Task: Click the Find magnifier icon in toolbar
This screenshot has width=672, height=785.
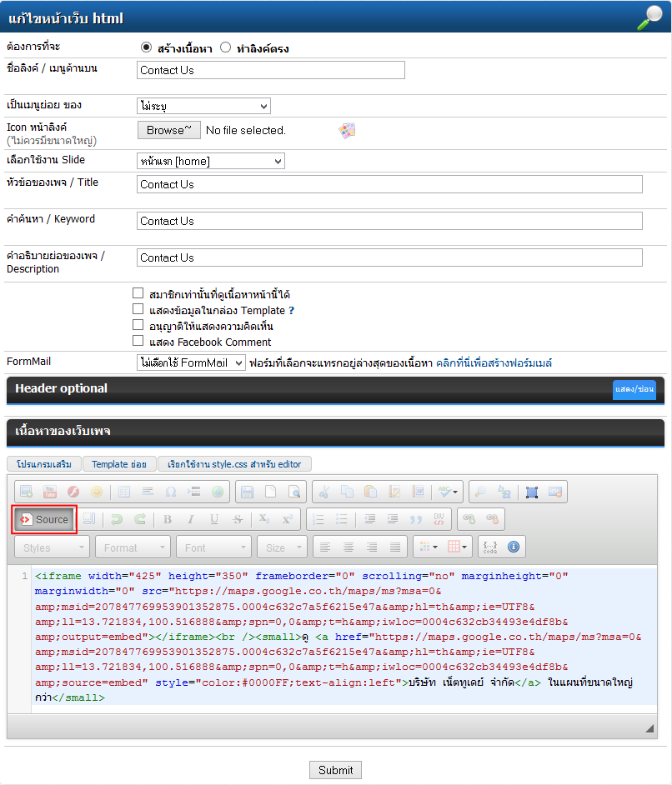Action: click(x=480, y=492)
